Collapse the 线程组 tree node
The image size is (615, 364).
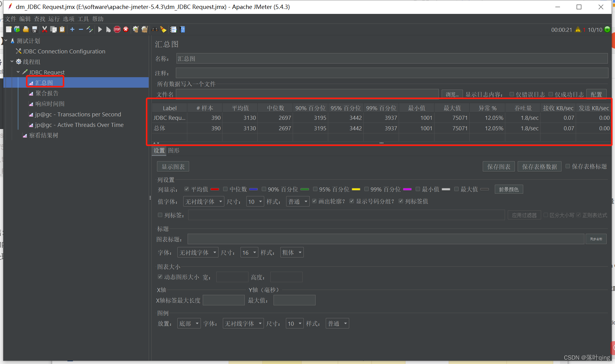pyautogui.click(x=12, y=61)
